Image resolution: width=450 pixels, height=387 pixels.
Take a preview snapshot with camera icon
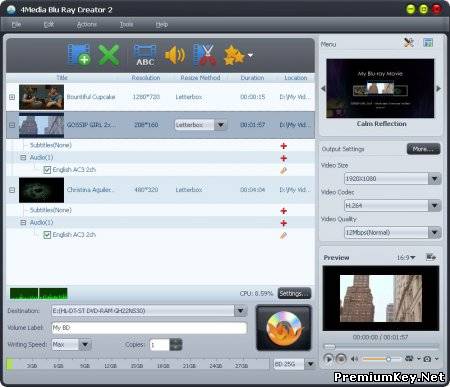coord(427,359)
